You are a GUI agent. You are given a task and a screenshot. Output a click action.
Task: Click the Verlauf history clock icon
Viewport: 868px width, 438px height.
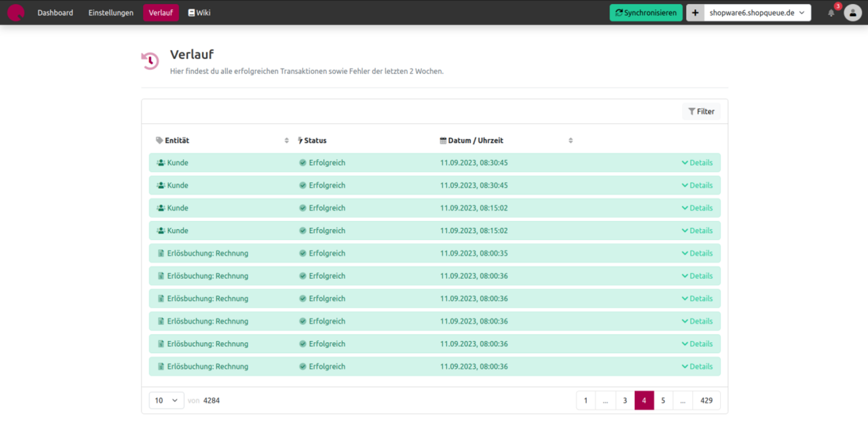(151, 61)
